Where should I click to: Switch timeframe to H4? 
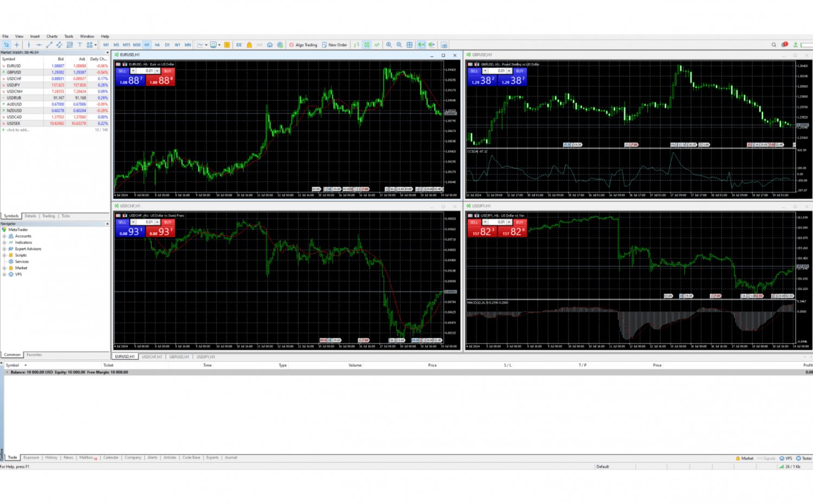157,45
